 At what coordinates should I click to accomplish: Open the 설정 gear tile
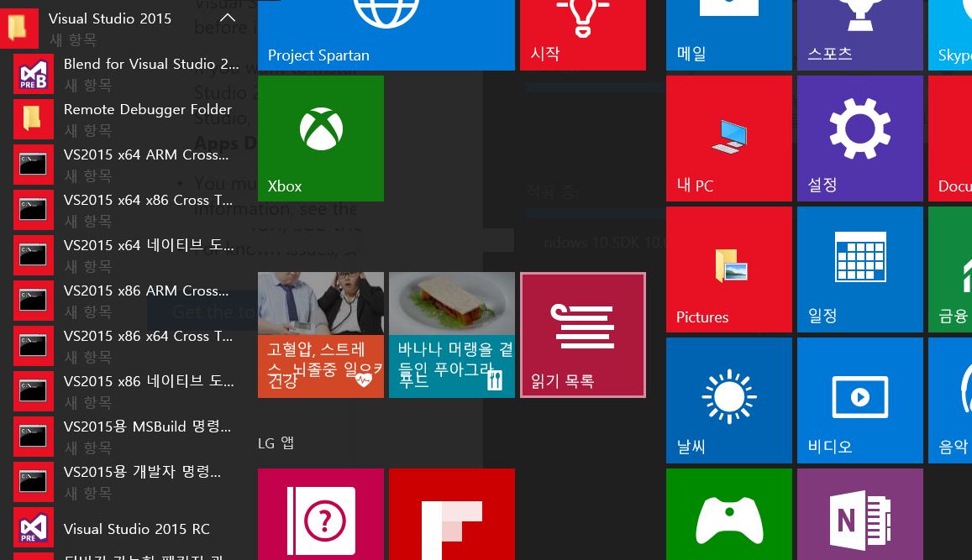859,139
